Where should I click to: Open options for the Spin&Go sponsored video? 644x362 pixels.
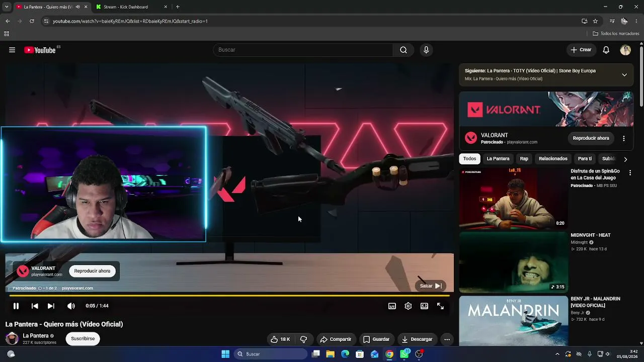point(630,172)
